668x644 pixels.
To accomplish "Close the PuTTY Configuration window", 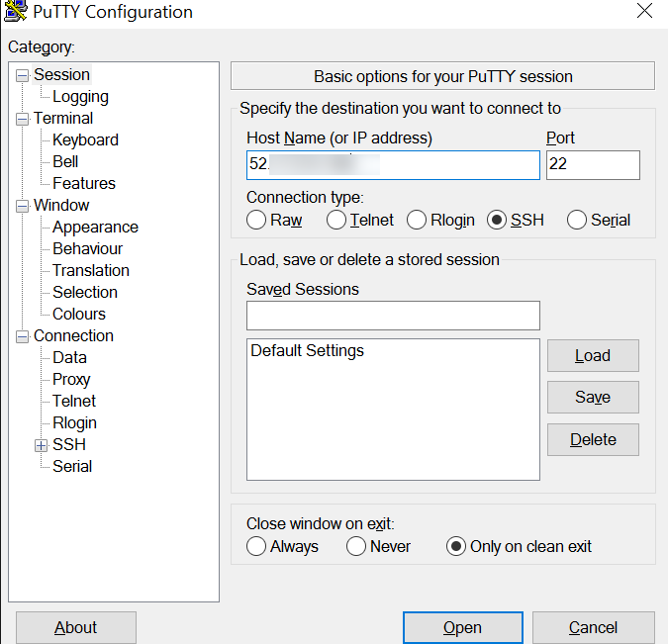I will [x=644, y=12].
